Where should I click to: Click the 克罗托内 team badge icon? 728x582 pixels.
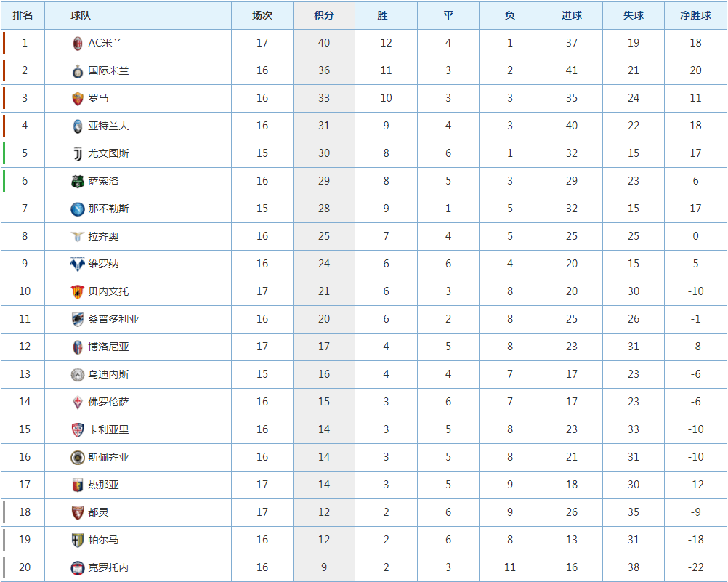coord(78,567)
